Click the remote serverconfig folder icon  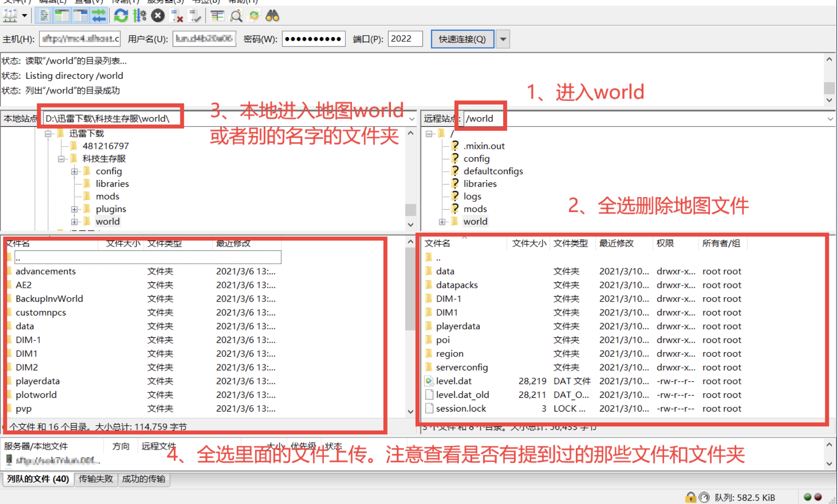[x=429, y=367]
